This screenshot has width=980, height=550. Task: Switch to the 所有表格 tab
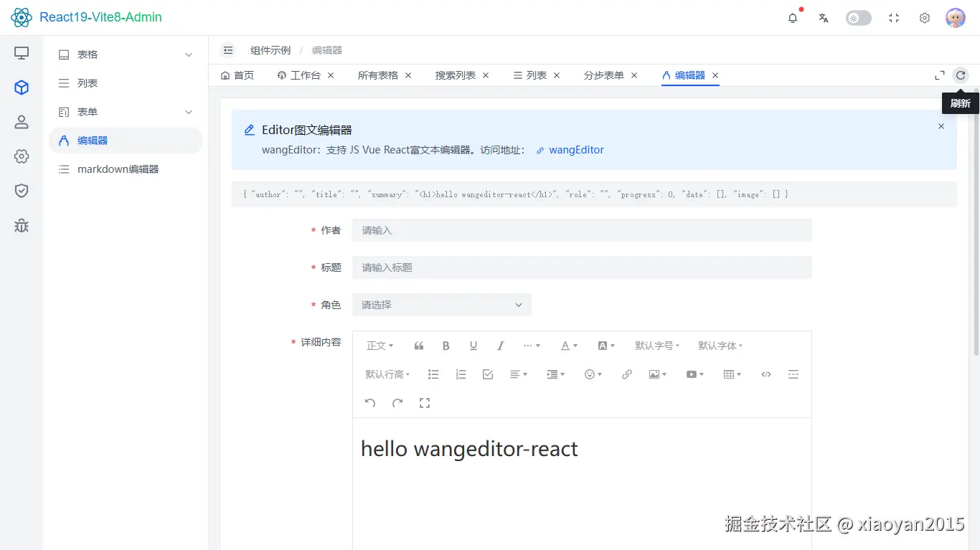pyautogui.click(x=378, y=75)
